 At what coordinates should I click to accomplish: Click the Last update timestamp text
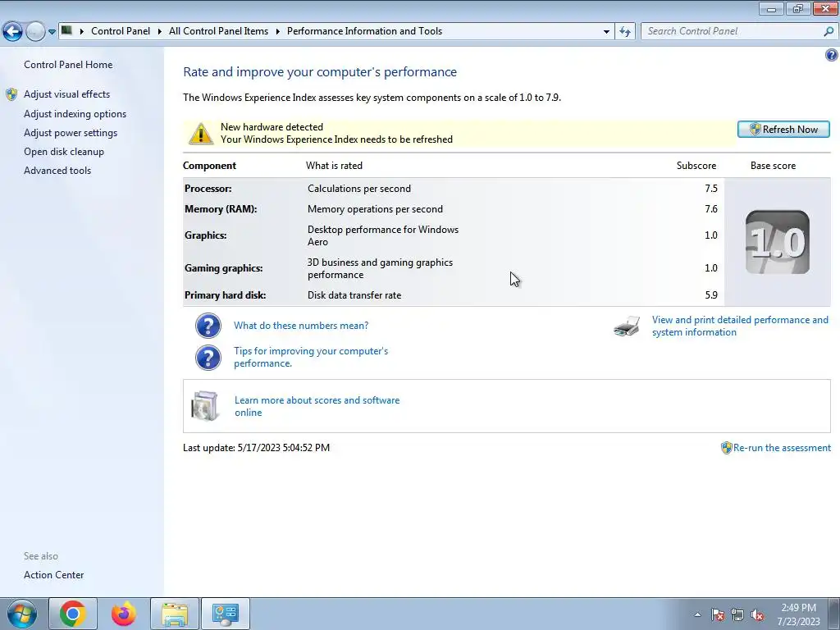[x=257, y=448]
